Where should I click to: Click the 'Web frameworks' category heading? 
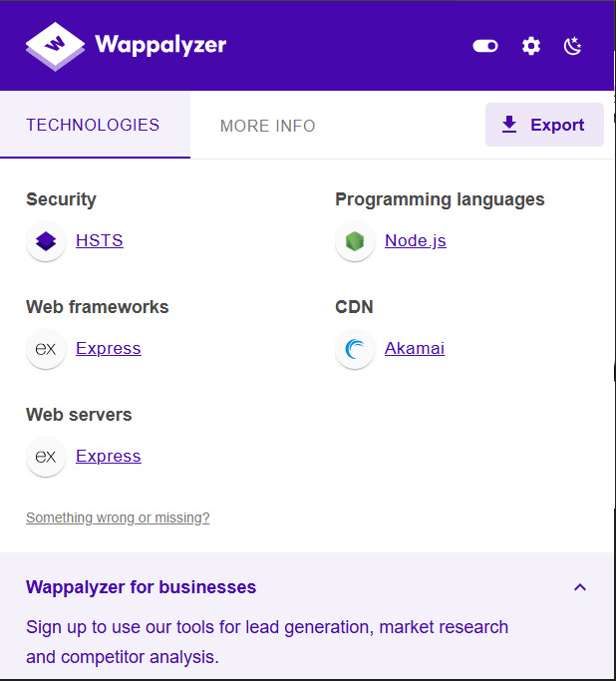tap(98, 307)
